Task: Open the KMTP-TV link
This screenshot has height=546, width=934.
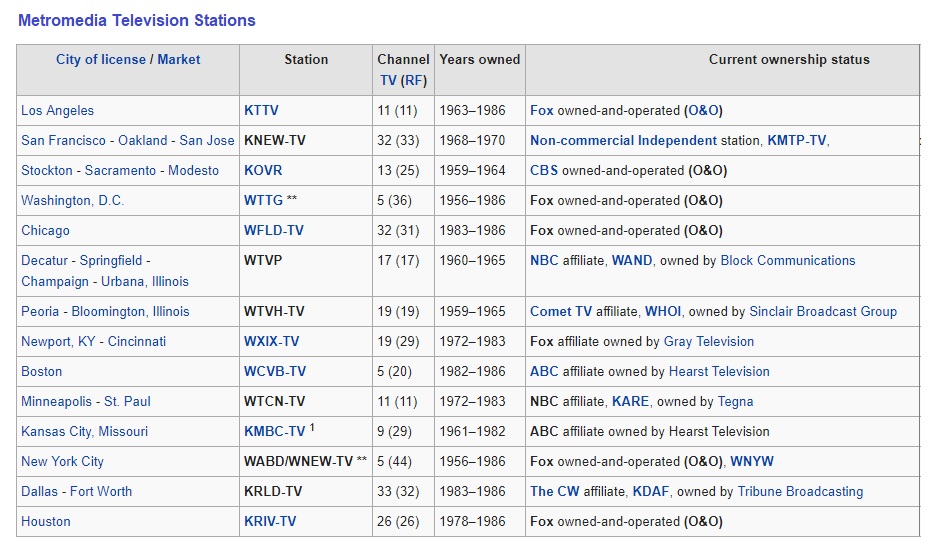Action: [x=796, y=141]
